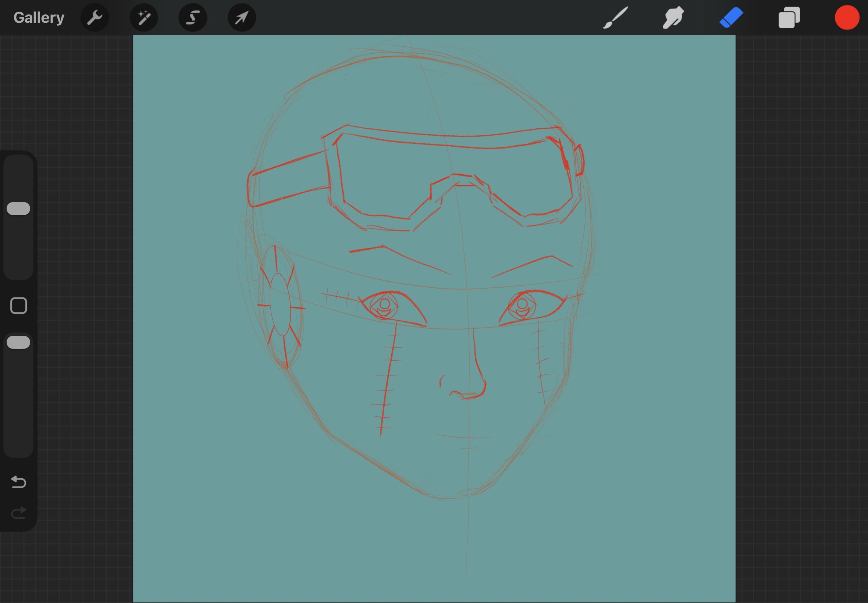Select the Smudge finger tool
The height and width of the screenshot is (603, 868).
tap(673, 18)
